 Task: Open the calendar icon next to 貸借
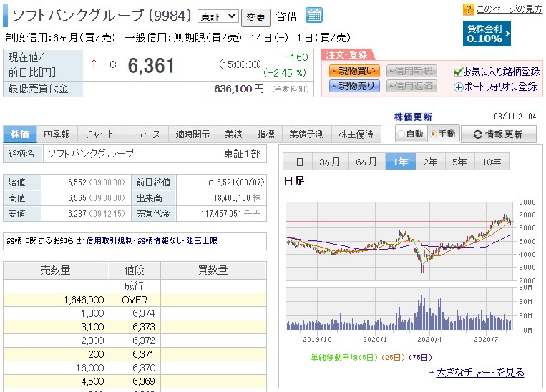[313, 15]
